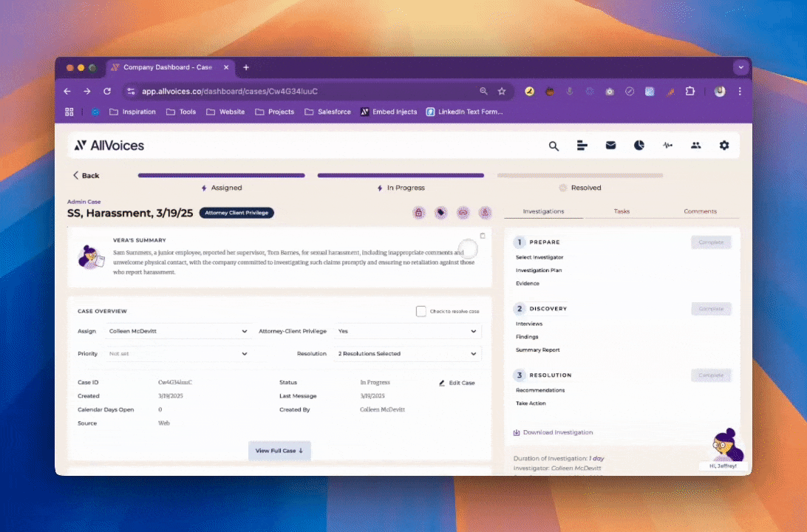The image size is (807, 532).
Task: Switch to the Comments tab
Action: [x=700, y=211]
